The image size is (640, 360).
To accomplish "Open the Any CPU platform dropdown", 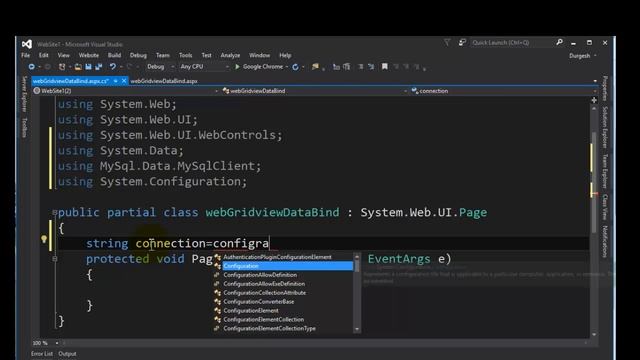I will pos(204,67).
